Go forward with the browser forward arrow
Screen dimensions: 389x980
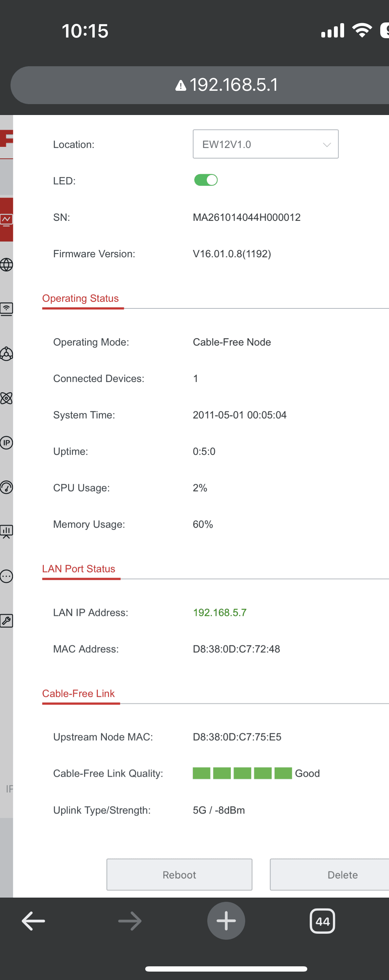click(130, 921)
